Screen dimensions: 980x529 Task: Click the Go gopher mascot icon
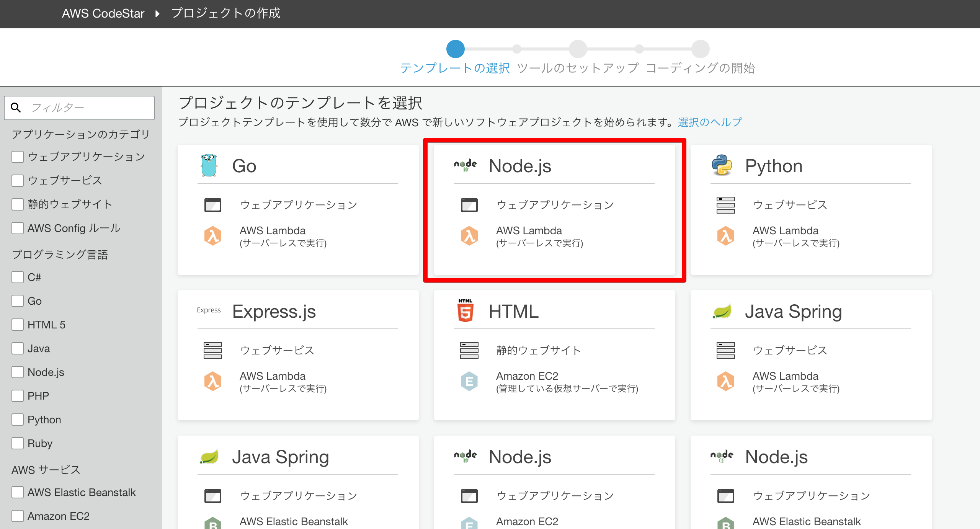point(209,165)
